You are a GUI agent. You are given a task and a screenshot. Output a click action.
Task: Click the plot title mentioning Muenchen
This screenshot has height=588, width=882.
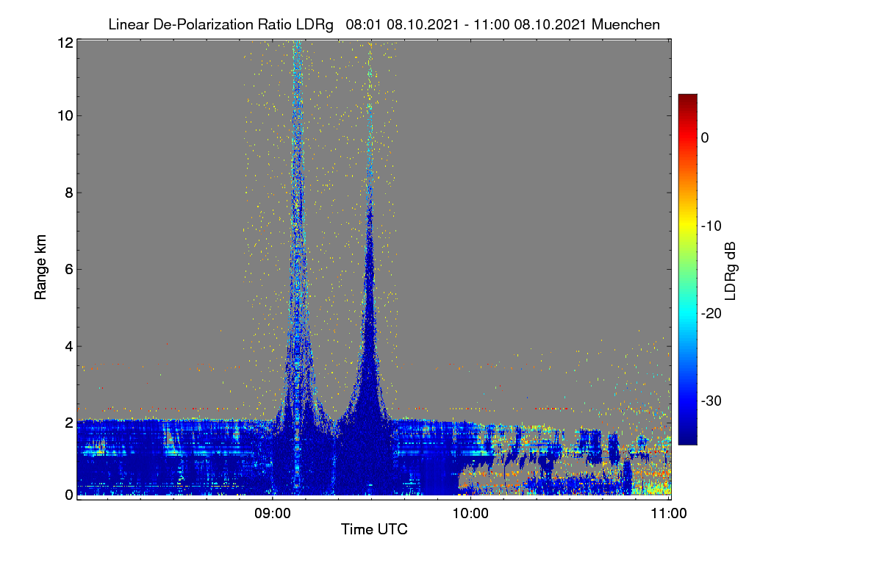coord(384,24)
